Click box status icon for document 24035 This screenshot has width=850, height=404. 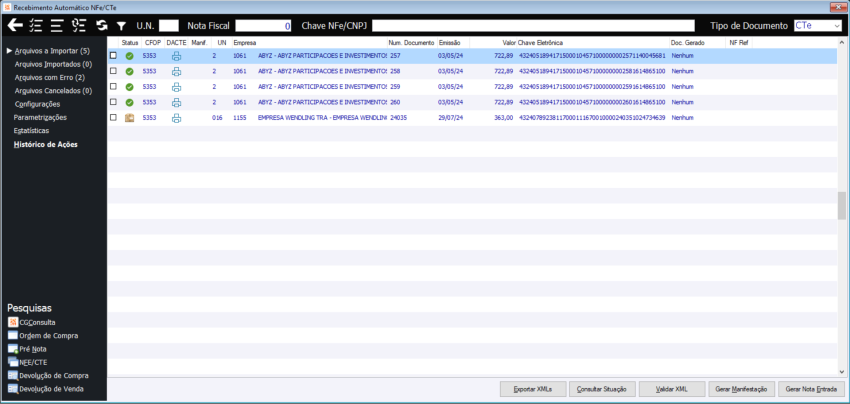[x=130, y=118]
